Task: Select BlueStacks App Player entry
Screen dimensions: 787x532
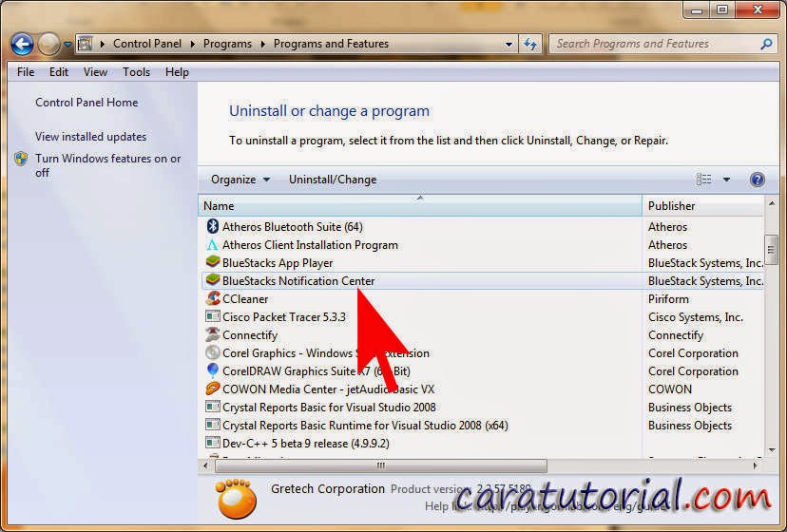Action: (278, 263)
